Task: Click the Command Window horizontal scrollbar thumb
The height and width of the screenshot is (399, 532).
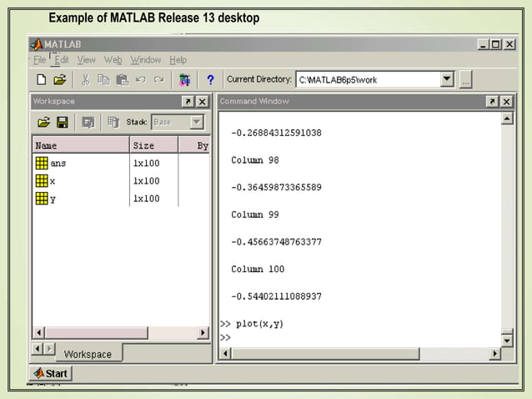Action: 325,354
